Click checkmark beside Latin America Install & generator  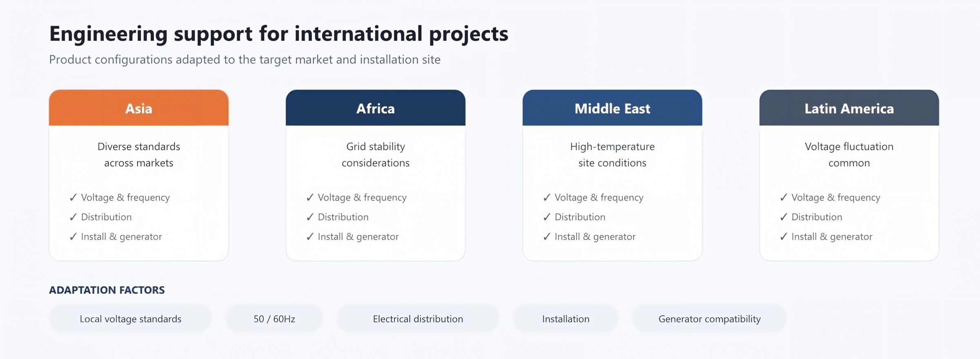784,237
